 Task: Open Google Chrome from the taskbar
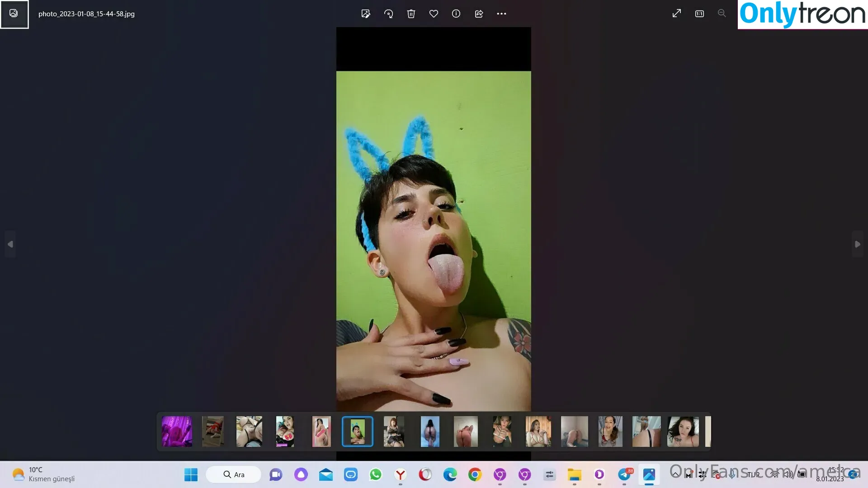click(475, 474)
